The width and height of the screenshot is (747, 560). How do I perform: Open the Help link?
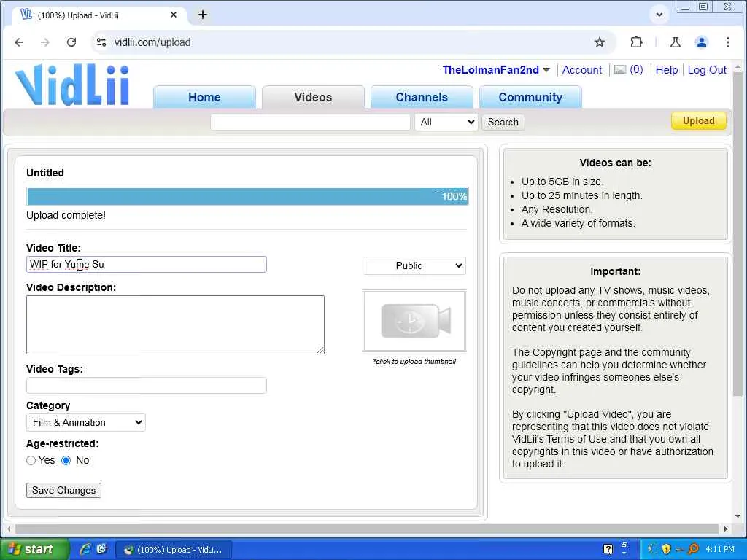[667, 70]
